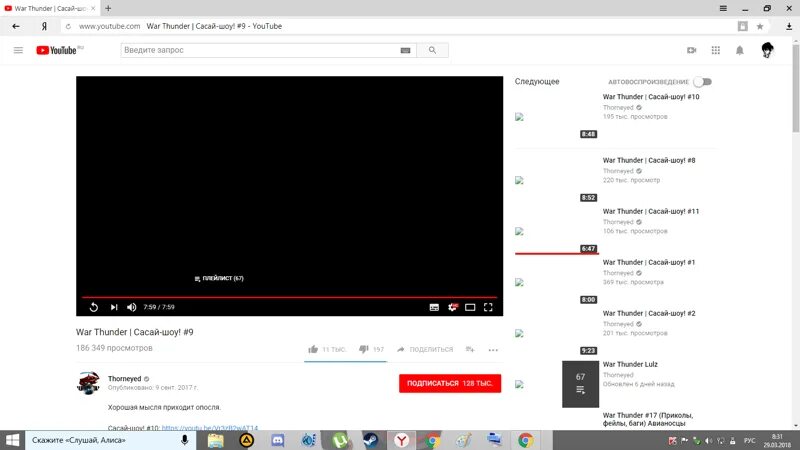800x450 pixels.
Task: Open the Сасай-шоу #10 description link
Action: (x=210, y=428)
